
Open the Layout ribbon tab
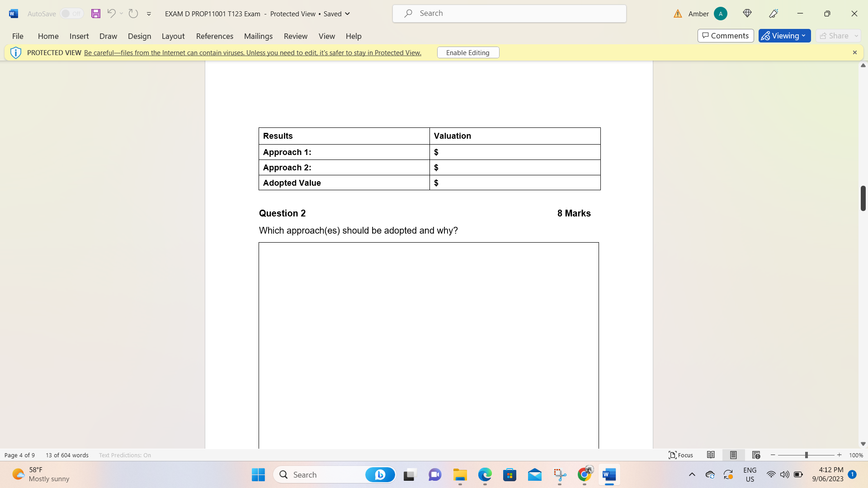click(173, 36)
